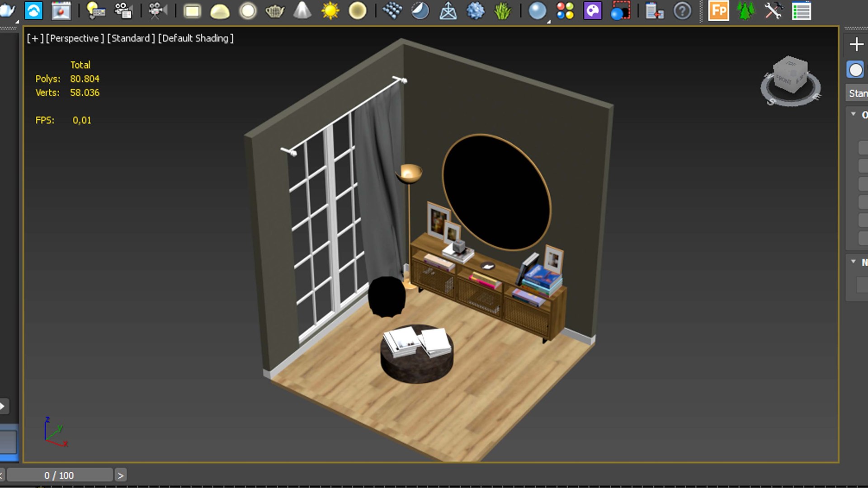Click the FPS value 0,01
This screenshot has height=488, width=868.
click(82, 120)
